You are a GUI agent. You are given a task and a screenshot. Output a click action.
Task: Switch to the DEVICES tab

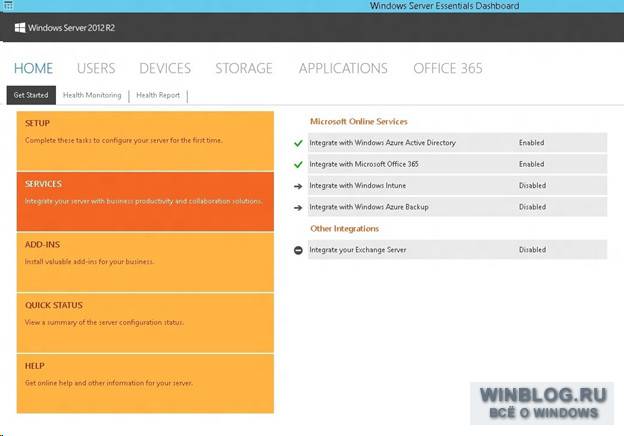tap(165, 68)
